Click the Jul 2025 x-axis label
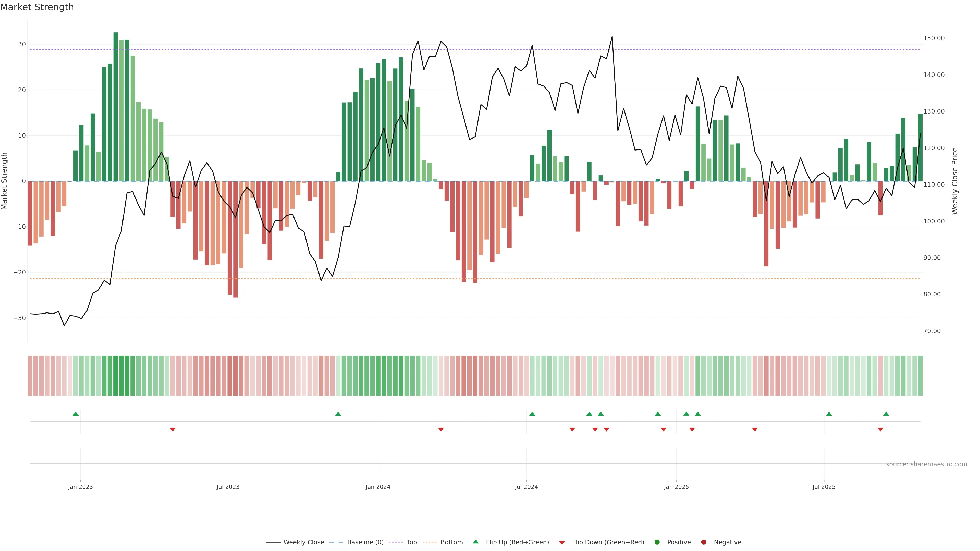980x551 pixels. [824, 487]
